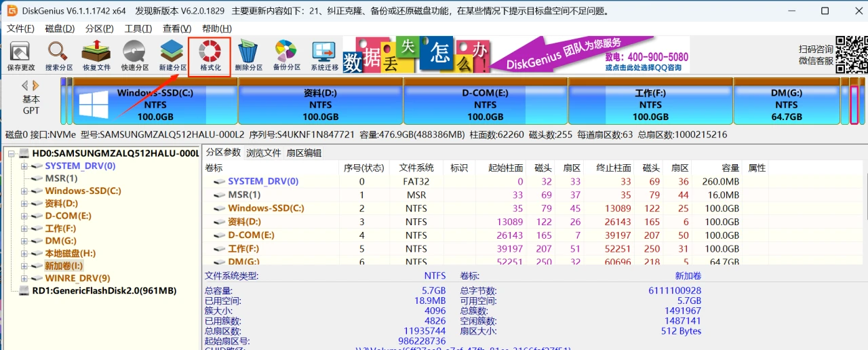Click the 文件系统 column header
This screenshot has height=350, width=868.
(416, 168)
